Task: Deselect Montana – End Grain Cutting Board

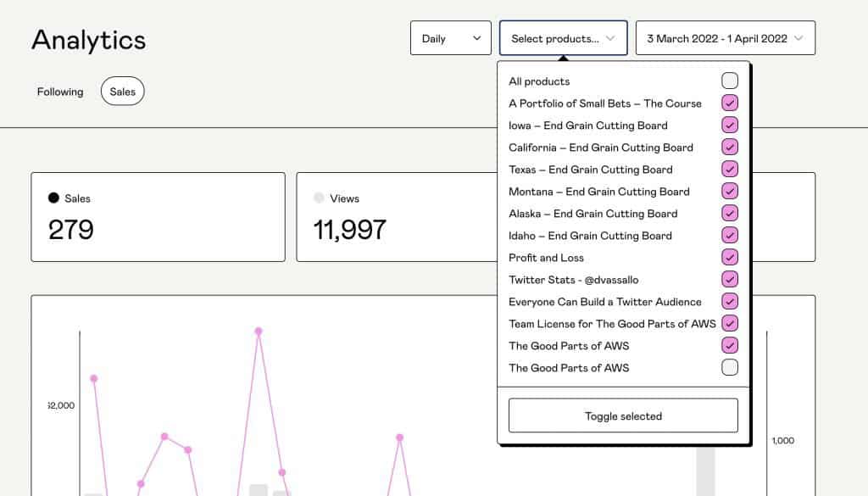Action: pyautogui.click(x=729, y=191)
